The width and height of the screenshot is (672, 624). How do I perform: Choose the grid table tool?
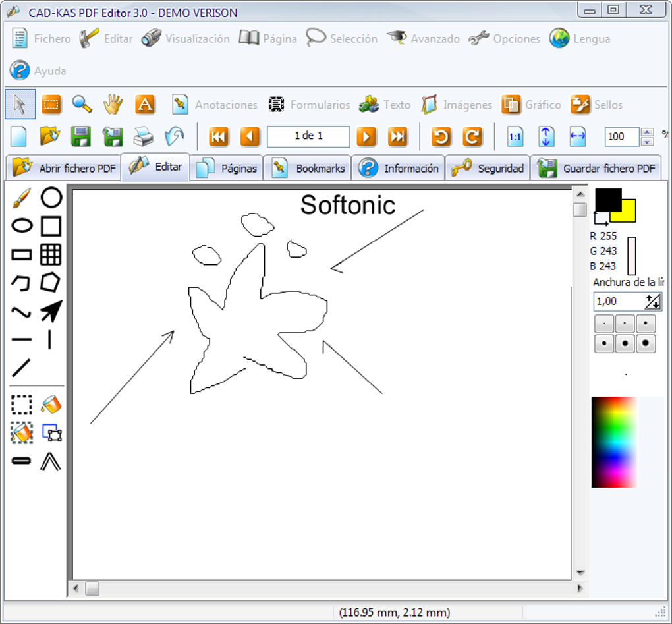(x=51, y=254)
